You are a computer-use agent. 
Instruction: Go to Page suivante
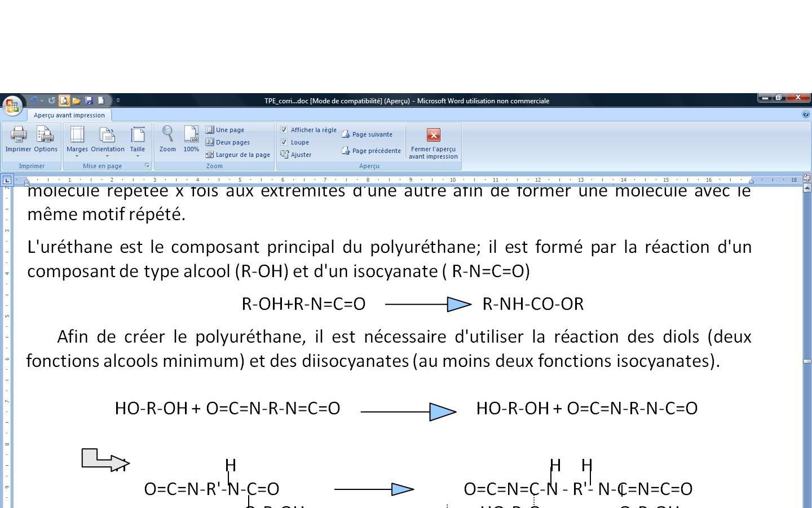pyautogui.click(x=367, y=134)
